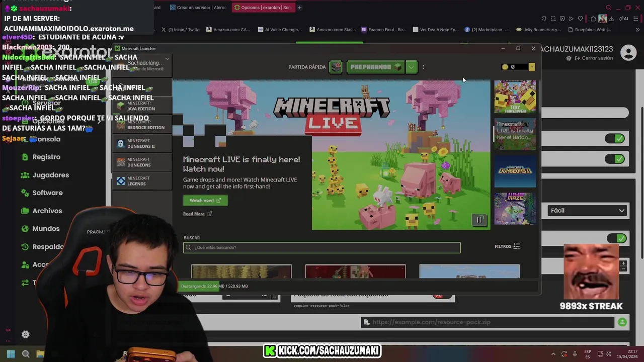This screenshot has height=362, width=644.
Task: Select the Minecraft LIVE news thumbnail
Action: pyautogui.click(x=515, y=134)
